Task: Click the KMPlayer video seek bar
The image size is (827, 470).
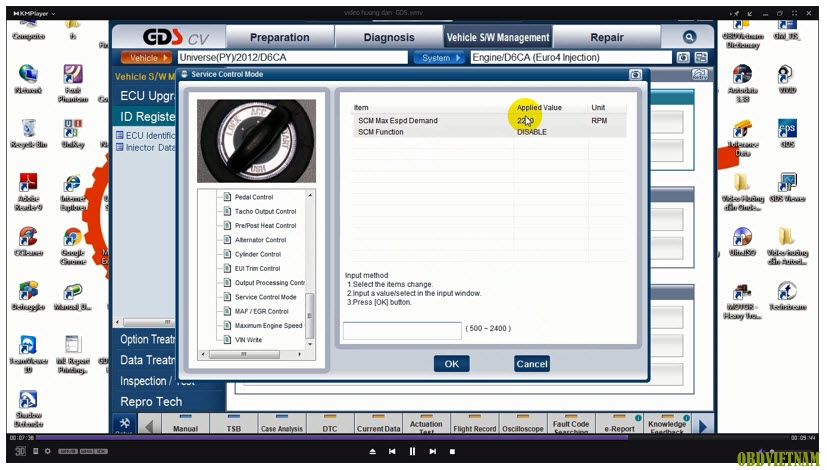Action: coord(400,437)
